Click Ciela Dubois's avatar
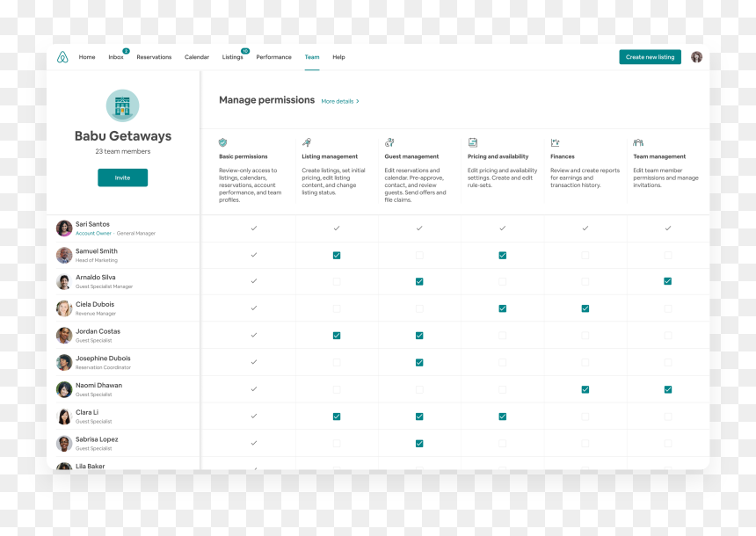Viewport: 756px width, 536px height. coord(64,308)
